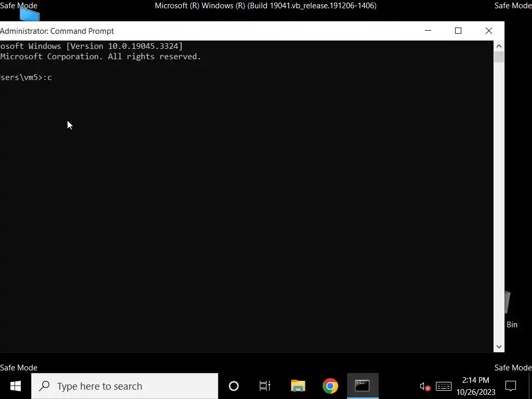Launch File Explorer from the taskbar
The image size is (532, 399).
[298, 386]
